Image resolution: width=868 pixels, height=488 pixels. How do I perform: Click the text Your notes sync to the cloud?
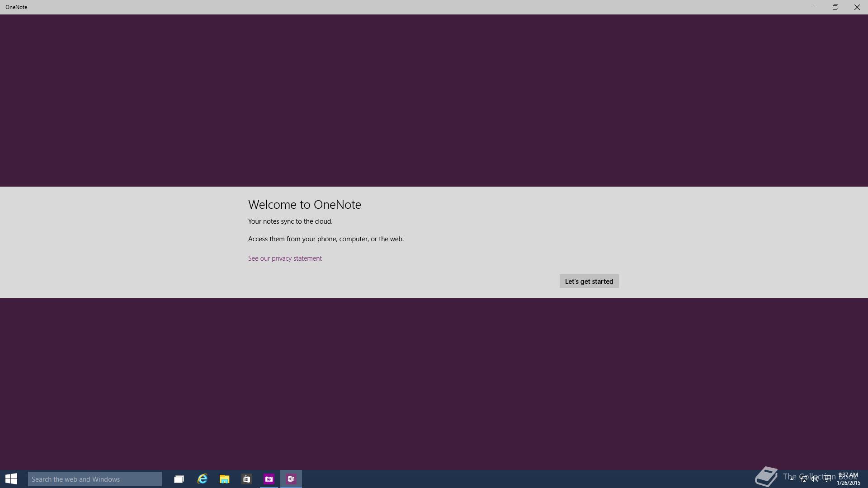(x=290, y=221)
